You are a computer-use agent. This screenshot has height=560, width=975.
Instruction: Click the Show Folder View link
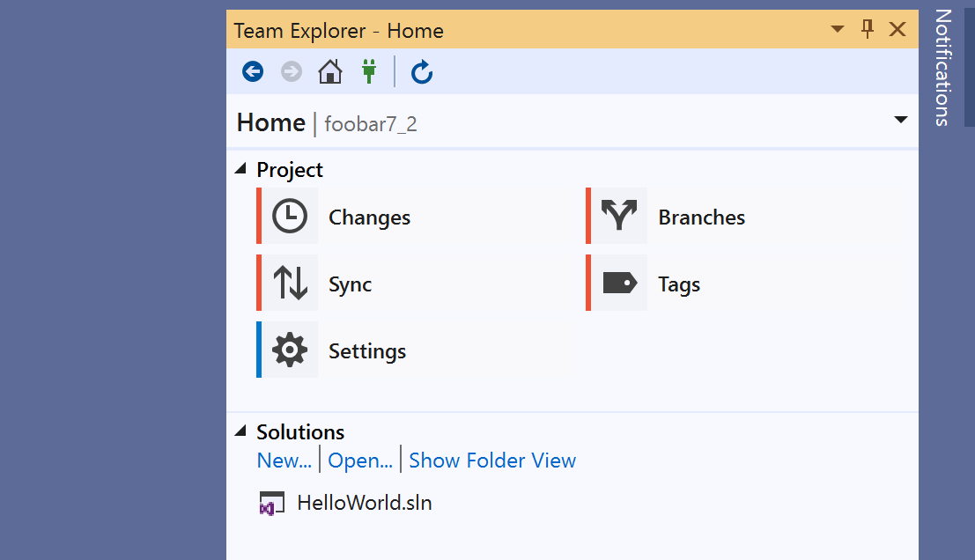click(492, 460)
